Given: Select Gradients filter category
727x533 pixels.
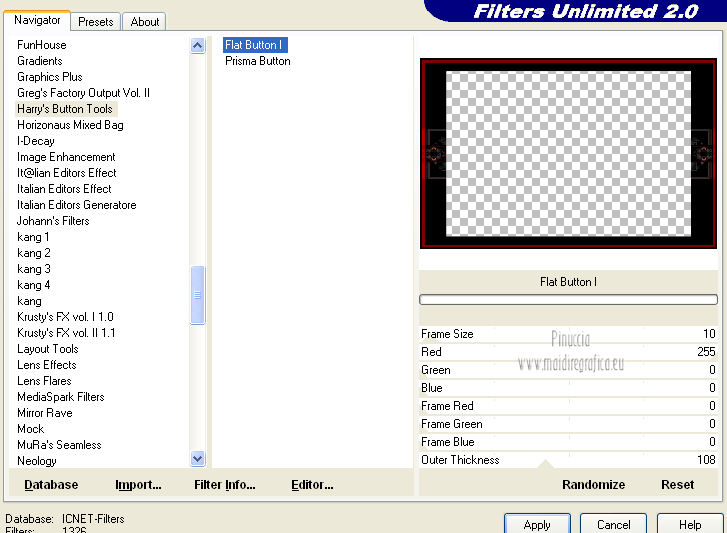Looking at the screenshot, I should tap(40, 61).
